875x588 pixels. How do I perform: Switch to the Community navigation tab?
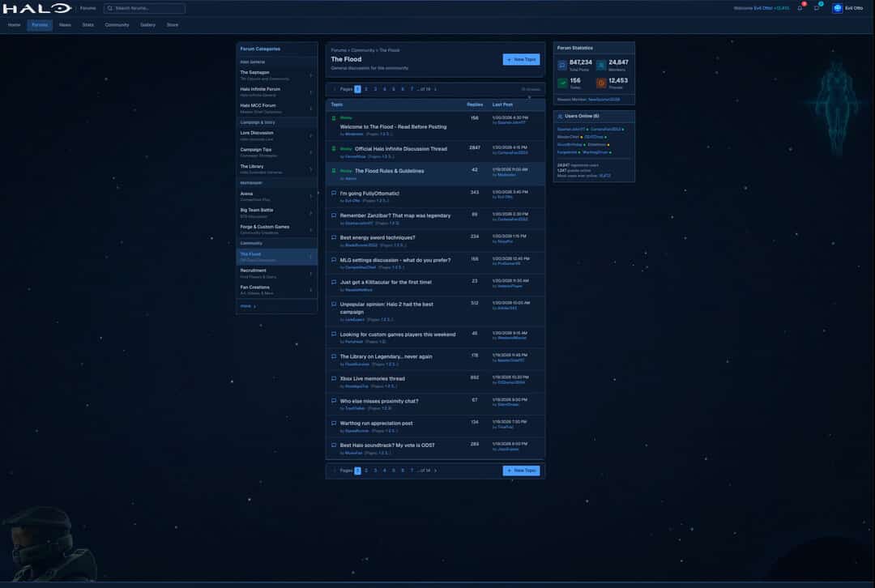[x=117, y=24]
